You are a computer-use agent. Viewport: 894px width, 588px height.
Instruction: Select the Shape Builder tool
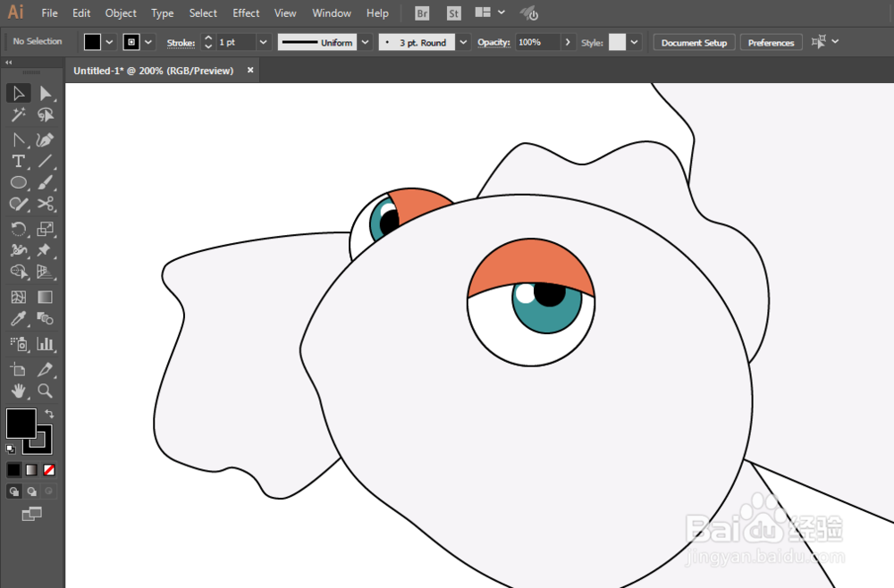(18, 272)
